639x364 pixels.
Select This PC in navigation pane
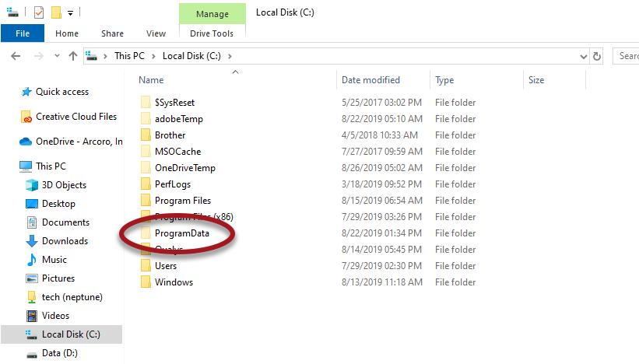pyautogui.click(x=51, y=166)
